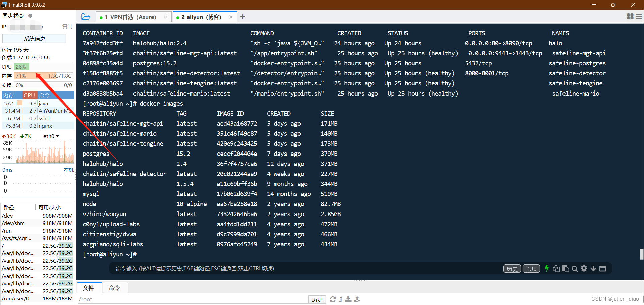
Task: Select the nginx process row
Action: point(38,126)
